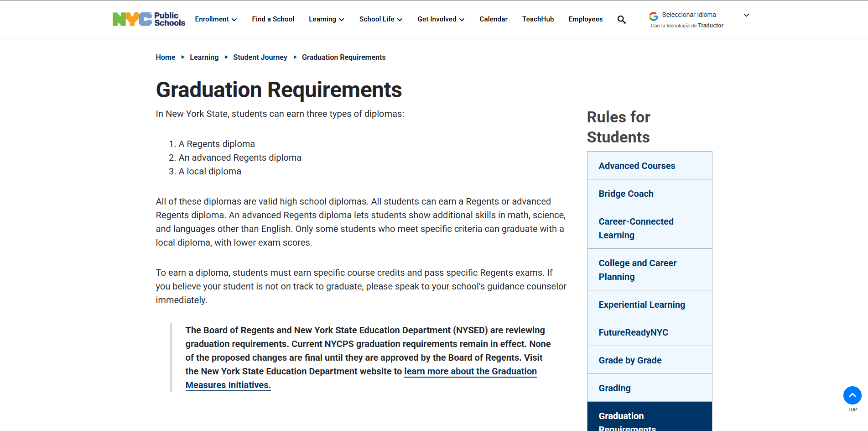Click the Graduation Requirements page heading
This screenshot has width=868, height=431.
[x=279, y=90]
